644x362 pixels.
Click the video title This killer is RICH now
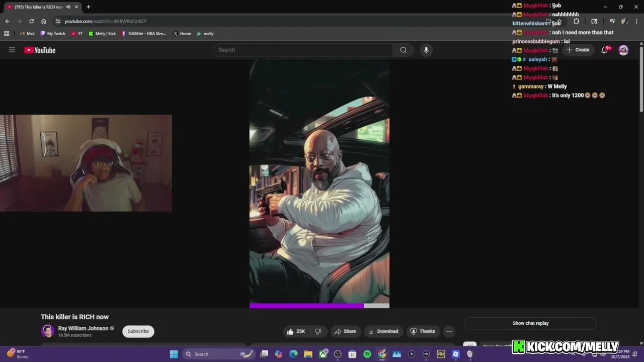click(74, 317)
